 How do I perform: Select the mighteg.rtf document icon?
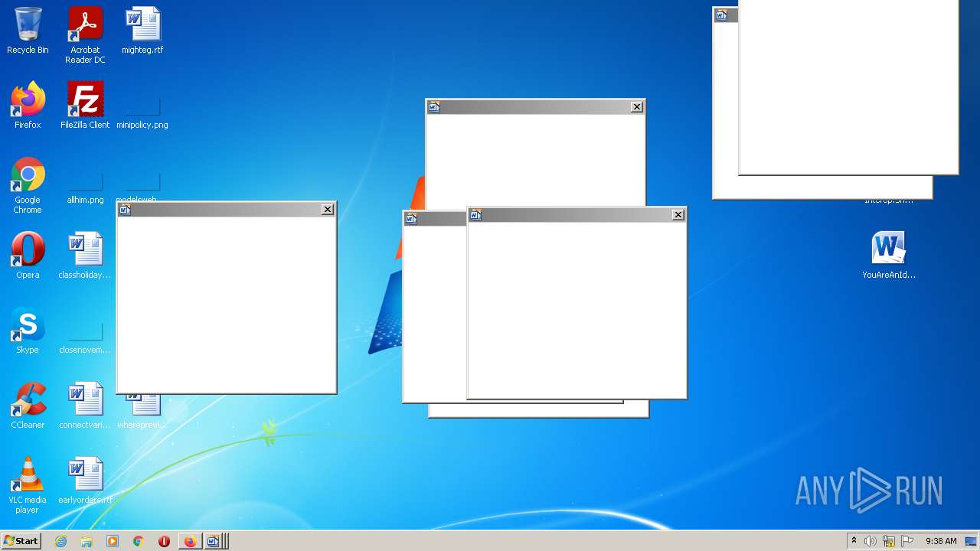click(142, 31)
